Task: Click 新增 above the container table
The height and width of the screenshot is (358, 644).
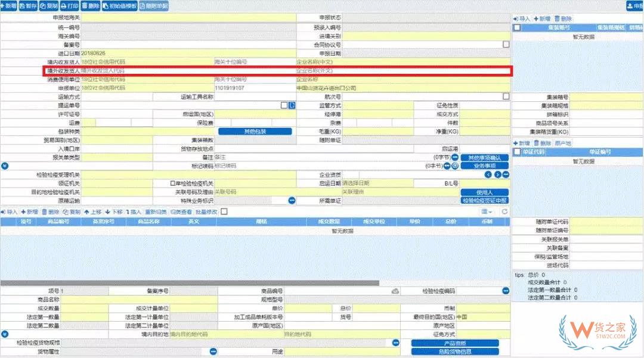Action: pyautogui.click(x=542, y=19)
